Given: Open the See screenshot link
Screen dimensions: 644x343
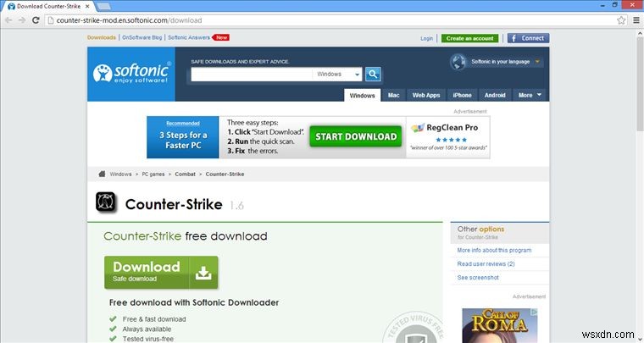Looking at the screenshot, I should pos(478,278).
